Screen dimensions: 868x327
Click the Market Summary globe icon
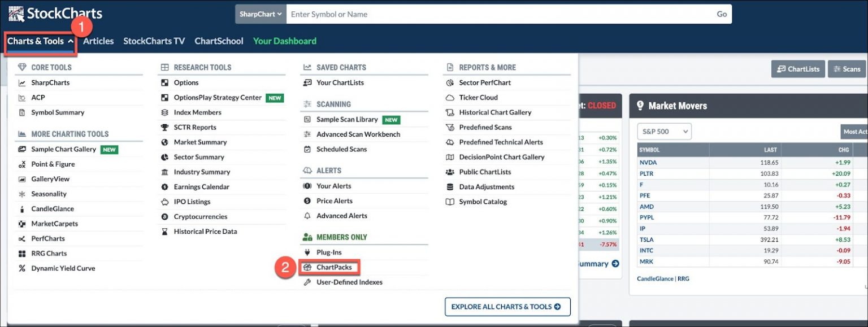(165, 142)
